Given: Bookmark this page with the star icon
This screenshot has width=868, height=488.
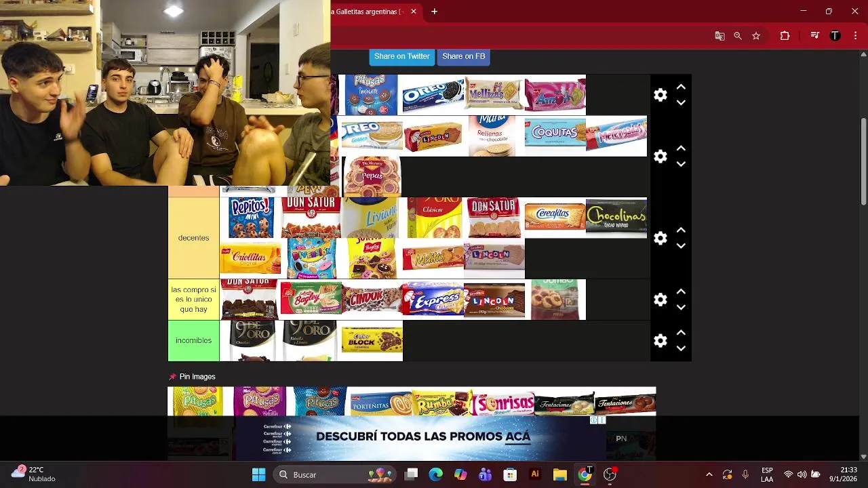Looking at the screenshot, I should [x=756, y=36].
